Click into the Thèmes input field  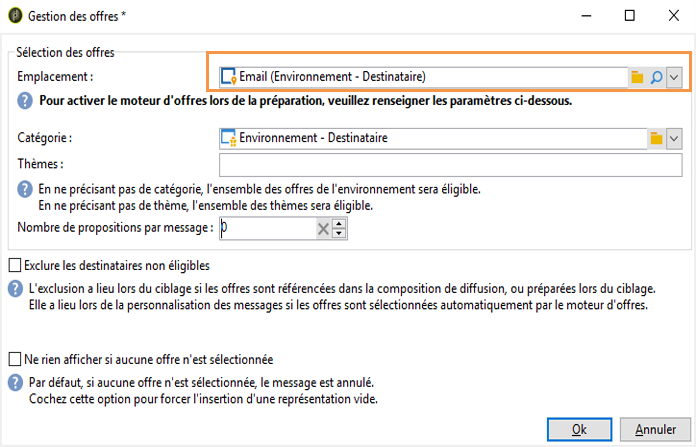coord(451,165)
